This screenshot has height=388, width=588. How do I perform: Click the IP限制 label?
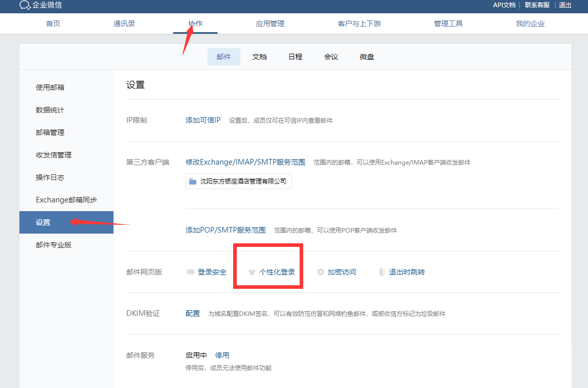(x=137, y=120)
